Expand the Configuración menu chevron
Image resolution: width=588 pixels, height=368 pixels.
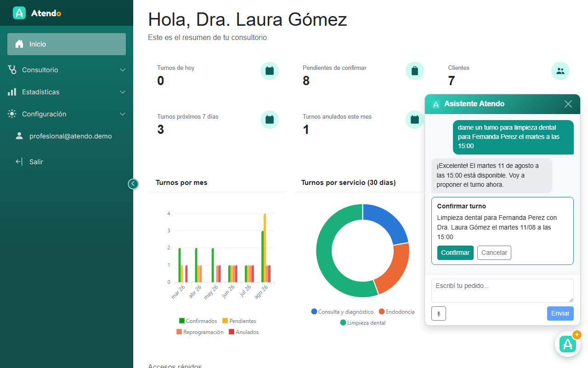(123, 114)
